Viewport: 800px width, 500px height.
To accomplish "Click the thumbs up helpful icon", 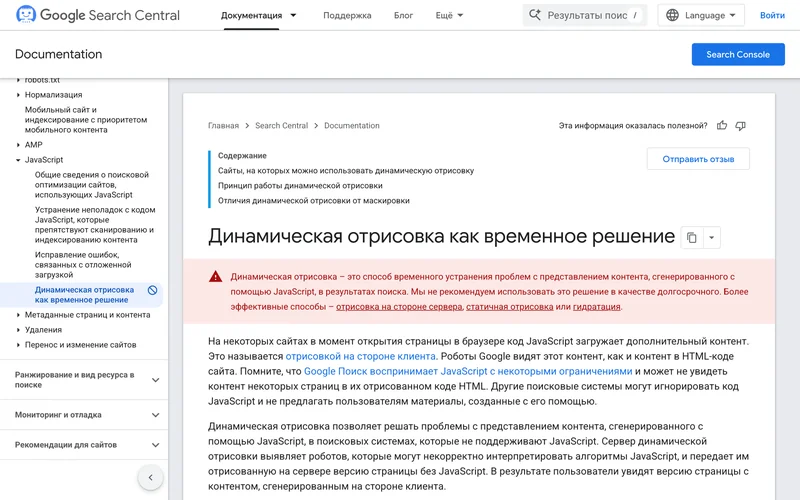I will pyautogui.click(x=721, y=126).
